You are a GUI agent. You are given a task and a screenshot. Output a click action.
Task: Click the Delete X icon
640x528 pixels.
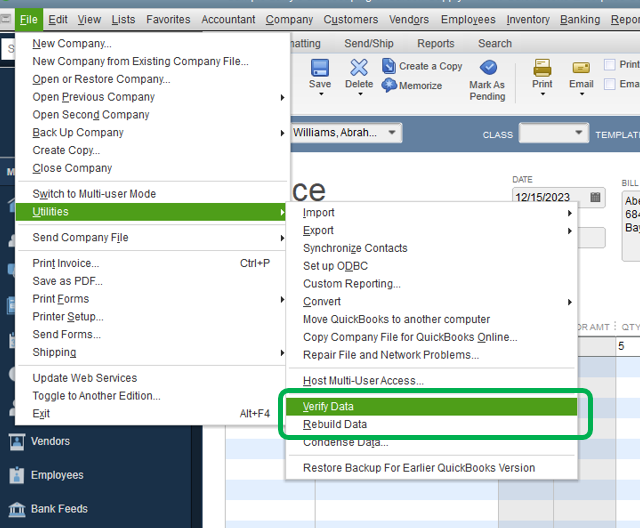point(359,68)
